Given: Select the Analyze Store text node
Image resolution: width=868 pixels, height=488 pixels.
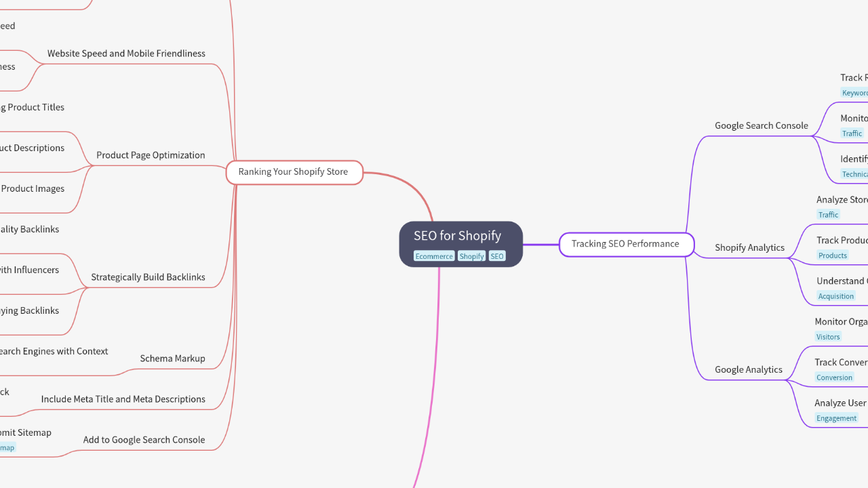Looking at the screenshot, I should pos(842,200).
